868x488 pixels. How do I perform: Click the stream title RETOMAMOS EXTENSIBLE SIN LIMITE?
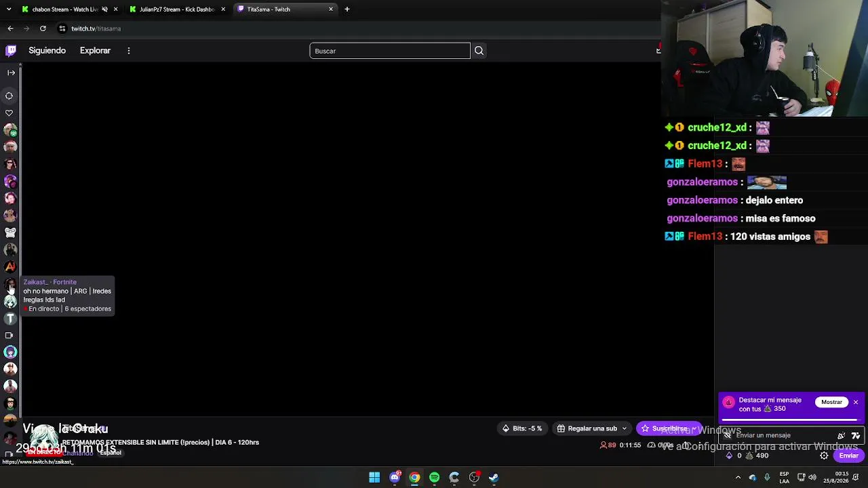(x=161, y=442)
